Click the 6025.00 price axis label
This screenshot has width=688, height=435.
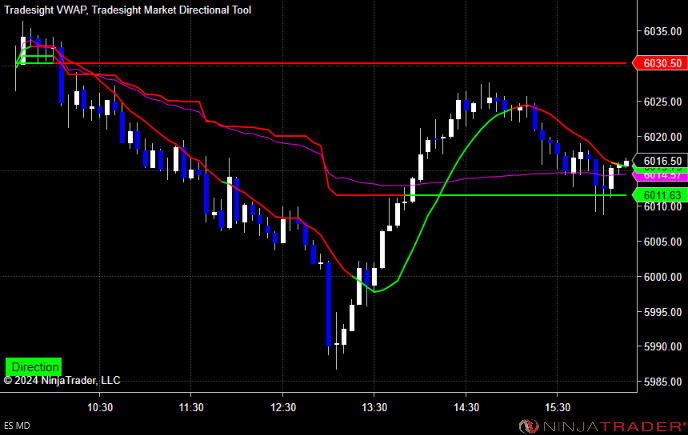coord(663,102)
